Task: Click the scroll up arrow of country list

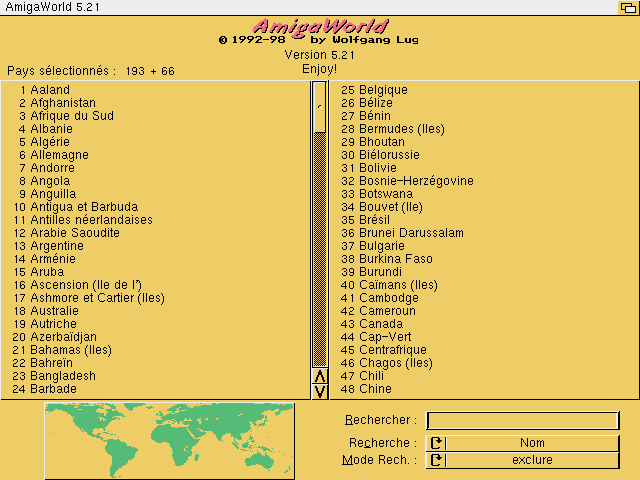Action: pyautogui.click(x=320, y=376)
